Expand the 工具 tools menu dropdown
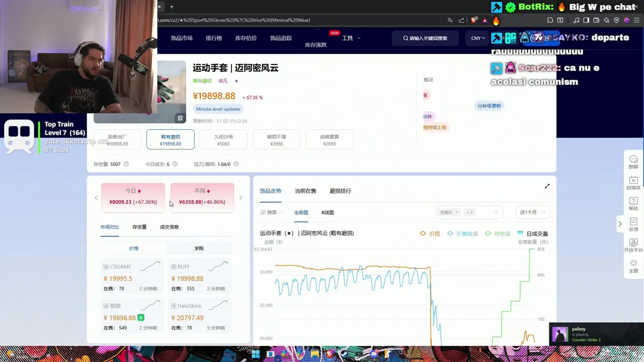The height and width of the screenshot is (362, 644). (351, 38)
